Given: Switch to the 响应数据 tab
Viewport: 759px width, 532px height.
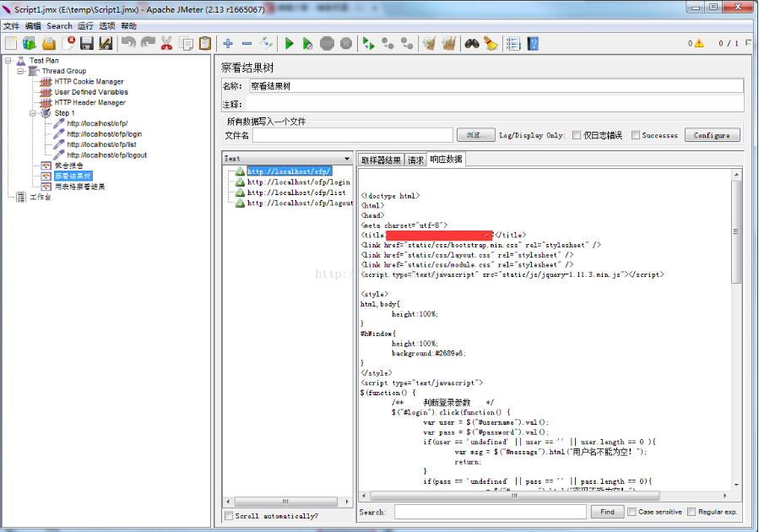Looking at the screenshot, I should tap(446, 160).
